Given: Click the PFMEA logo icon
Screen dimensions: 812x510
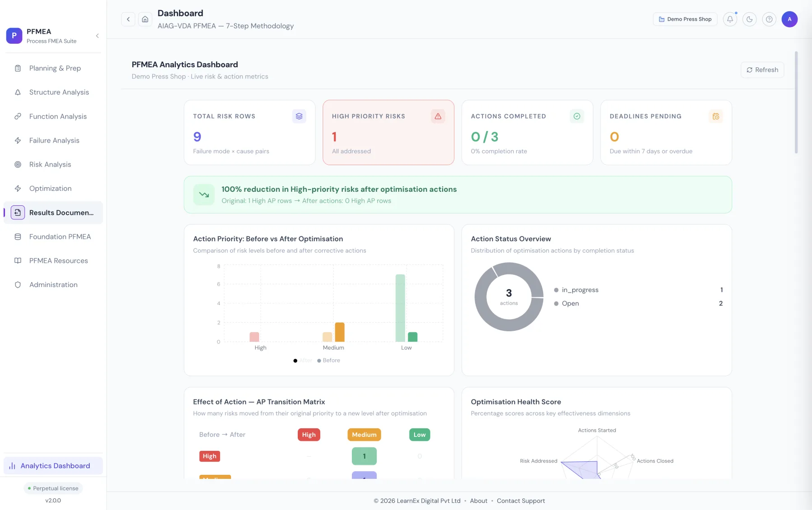Looking at the screenshot, I should point(14,36).
